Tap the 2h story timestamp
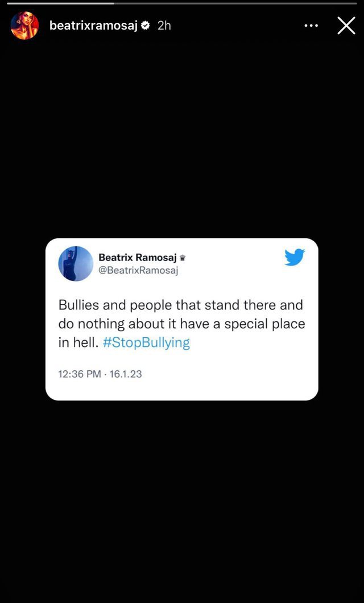The width and height of the screenshot is (364, 603). point(164,26)
